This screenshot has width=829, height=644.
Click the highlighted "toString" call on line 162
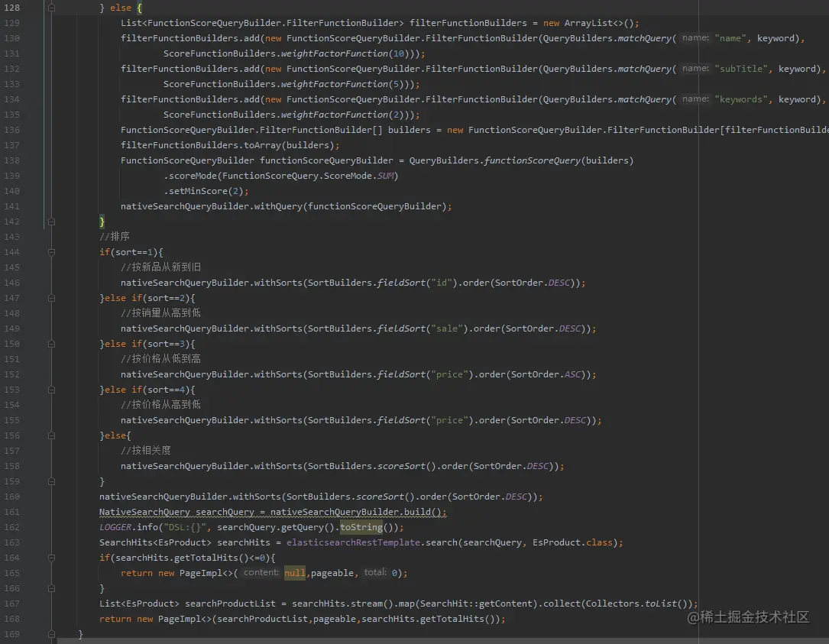pos(361,527)
